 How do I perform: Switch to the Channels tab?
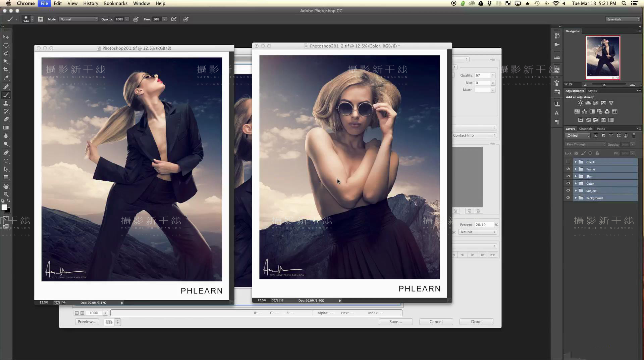pyautogui.click(x=586, y=129)
